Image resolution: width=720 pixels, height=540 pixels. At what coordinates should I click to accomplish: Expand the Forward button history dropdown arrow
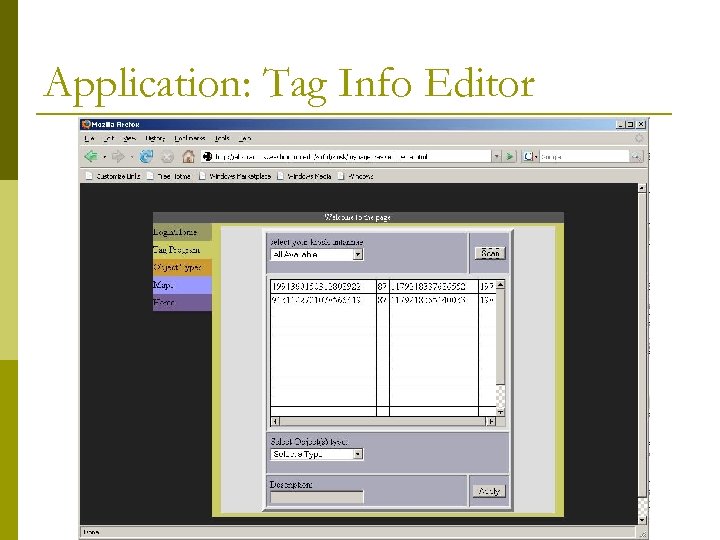pyautogui.click(x=131, y=157)
